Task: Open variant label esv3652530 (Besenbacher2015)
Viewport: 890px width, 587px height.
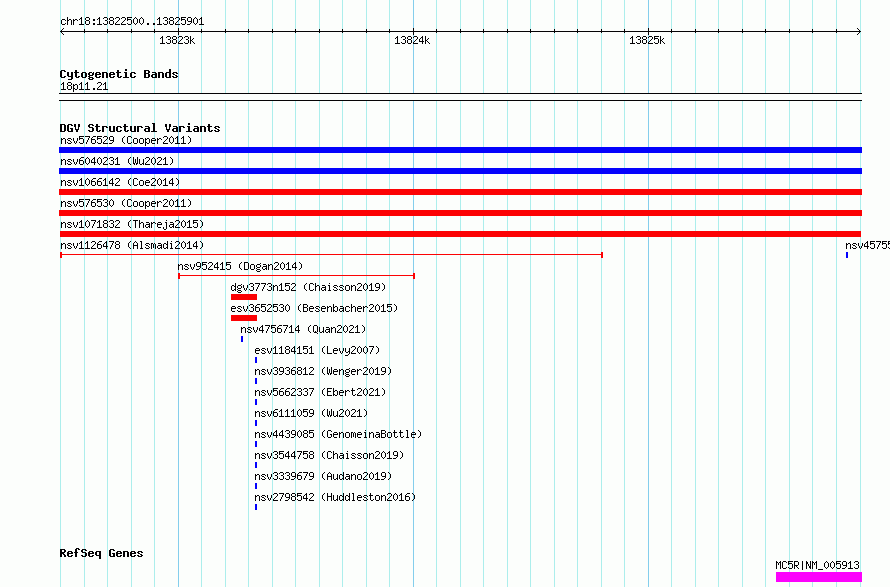Action: click(314, 308)
